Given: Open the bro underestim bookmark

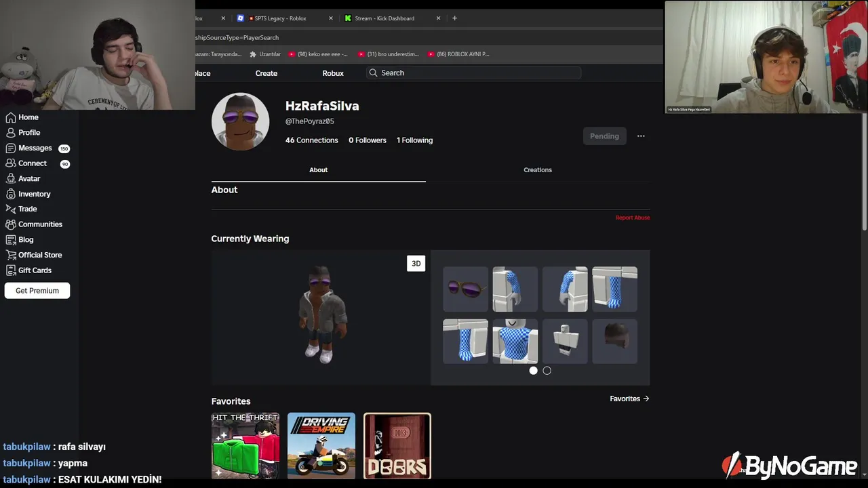Looking at the screenshot, I should coord(389,54).
